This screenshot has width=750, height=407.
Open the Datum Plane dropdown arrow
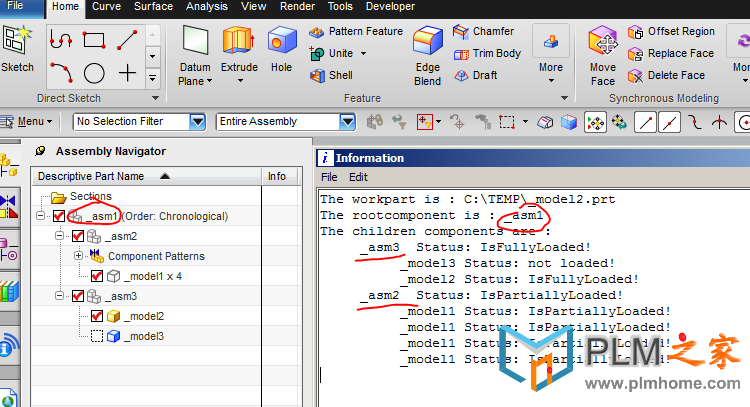209,81
